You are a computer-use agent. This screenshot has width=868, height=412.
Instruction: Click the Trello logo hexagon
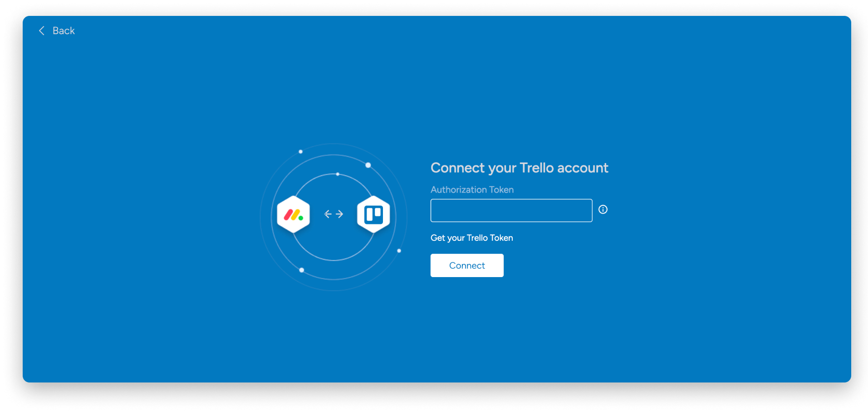coord(373,214)
